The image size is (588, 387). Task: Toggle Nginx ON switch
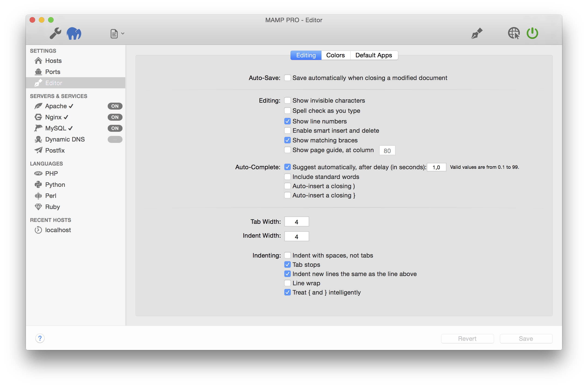tap(115, 117)
